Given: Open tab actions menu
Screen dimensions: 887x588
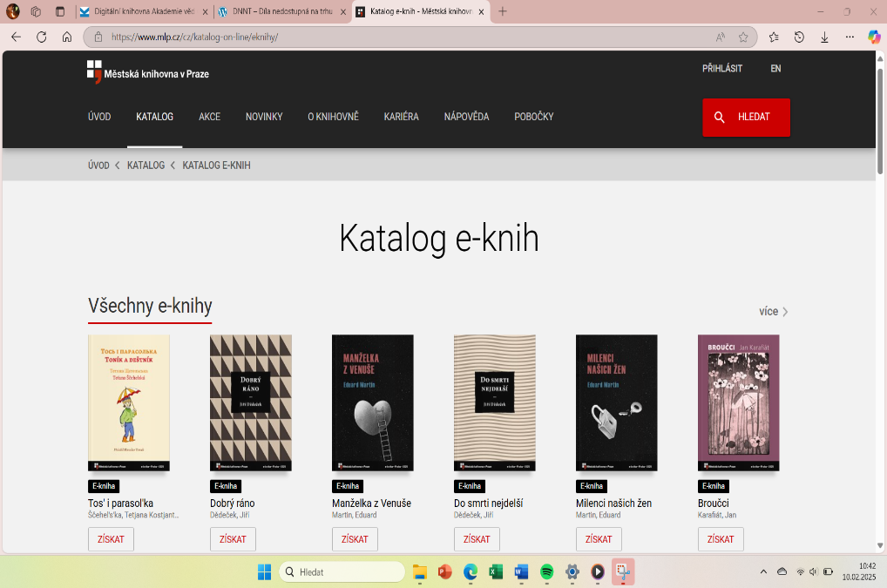Looking at the screenshot, I should pyautogui.click(x=60, y=11).
